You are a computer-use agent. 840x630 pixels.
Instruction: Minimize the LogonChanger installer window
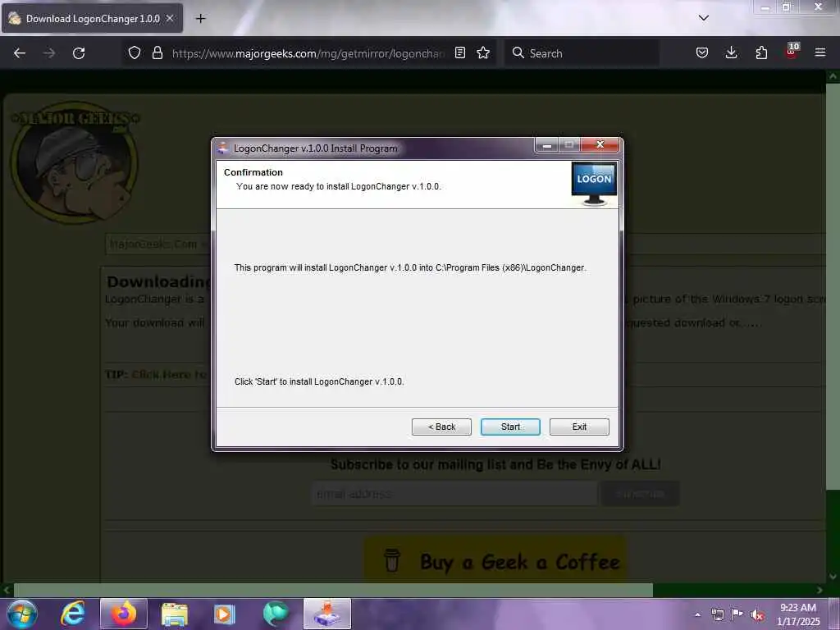point(546,145)
